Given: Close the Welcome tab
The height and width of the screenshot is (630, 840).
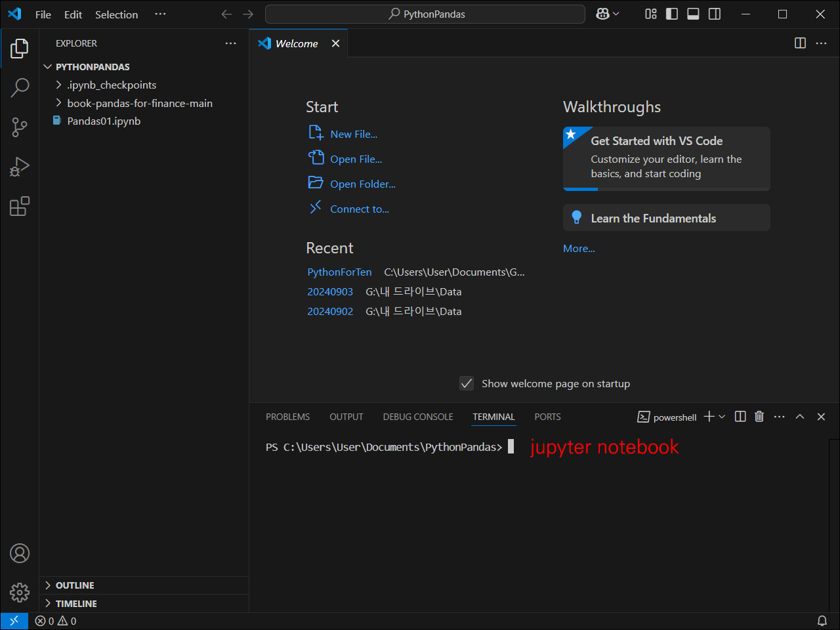Looking at the screenshot, I should click(x=335, y=43).
